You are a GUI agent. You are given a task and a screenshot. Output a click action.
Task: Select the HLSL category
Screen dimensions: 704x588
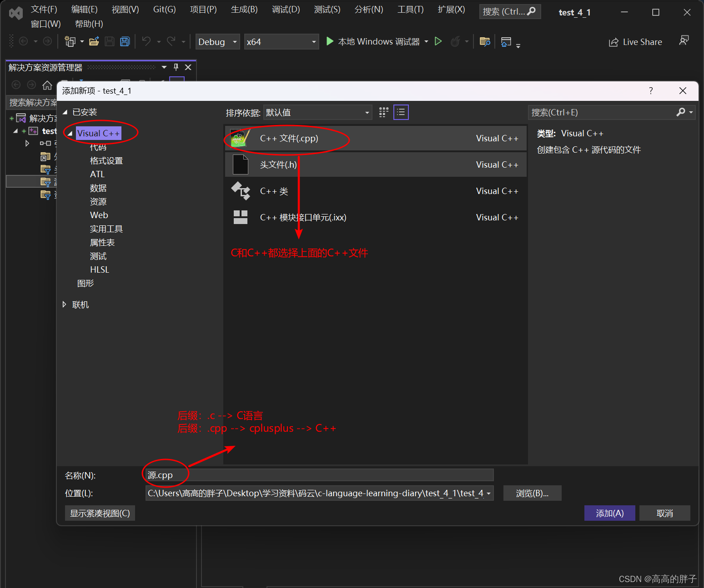tap(100, 270)
